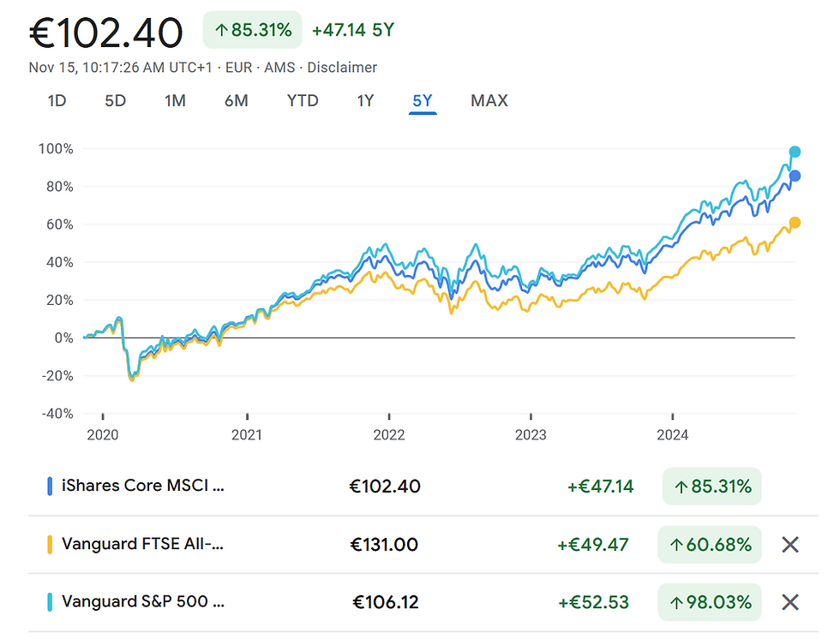This screenshot has width=840, height=639.
Task: Switch to the MAX time range
Action: 489,100
